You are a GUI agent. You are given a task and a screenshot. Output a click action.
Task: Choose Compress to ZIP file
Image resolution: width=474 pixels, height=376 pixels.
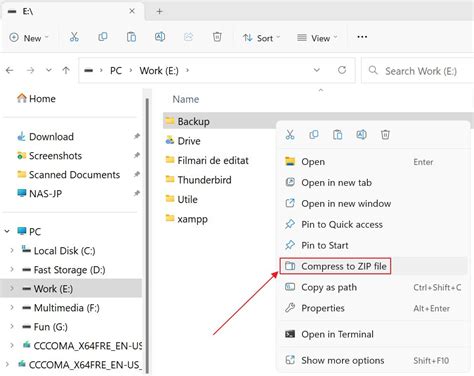point(373,266)
